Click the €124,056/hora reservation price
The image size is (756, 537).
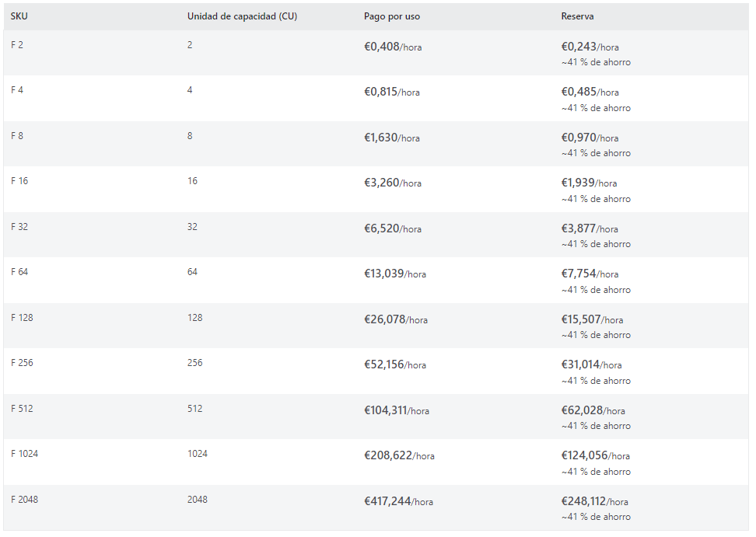point(596,455)
